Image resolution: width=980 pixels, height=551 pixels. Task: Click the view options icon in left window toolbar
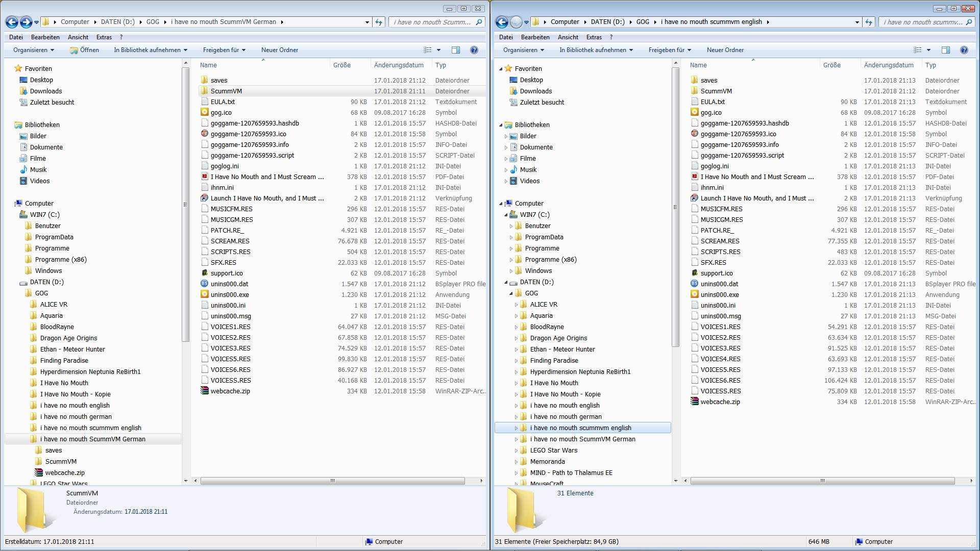pyautogui.click(x=428, y=50)
